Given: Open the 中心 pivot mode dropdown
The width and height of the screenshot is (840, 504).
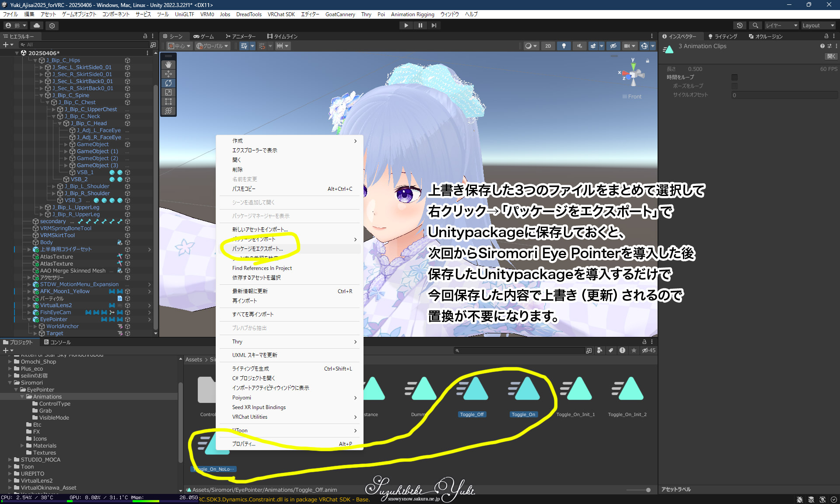Looking at the screenshot, I should point(179,46).
